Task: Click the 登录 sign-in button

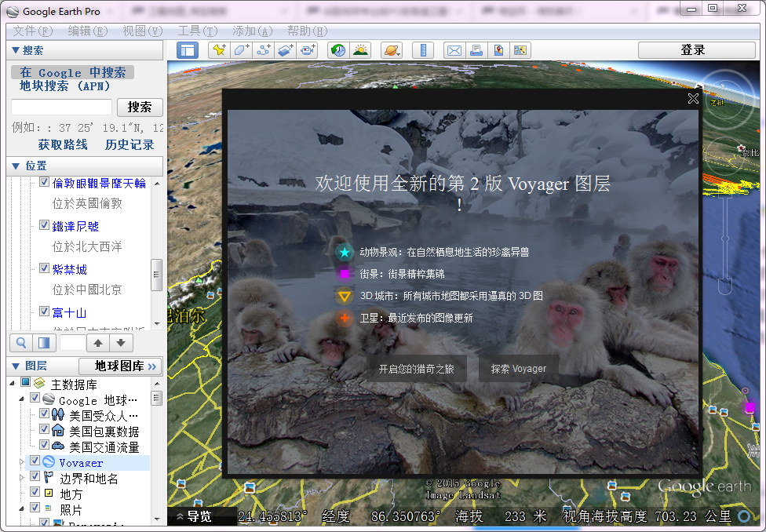Action: [697, 50]
